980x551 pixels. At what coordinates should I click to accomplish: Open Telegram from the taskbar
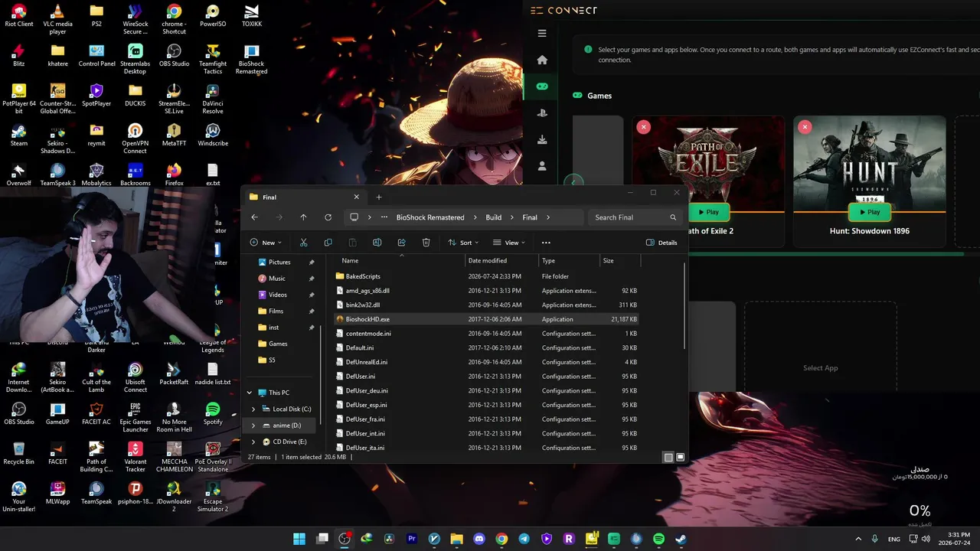coord(524,539)
